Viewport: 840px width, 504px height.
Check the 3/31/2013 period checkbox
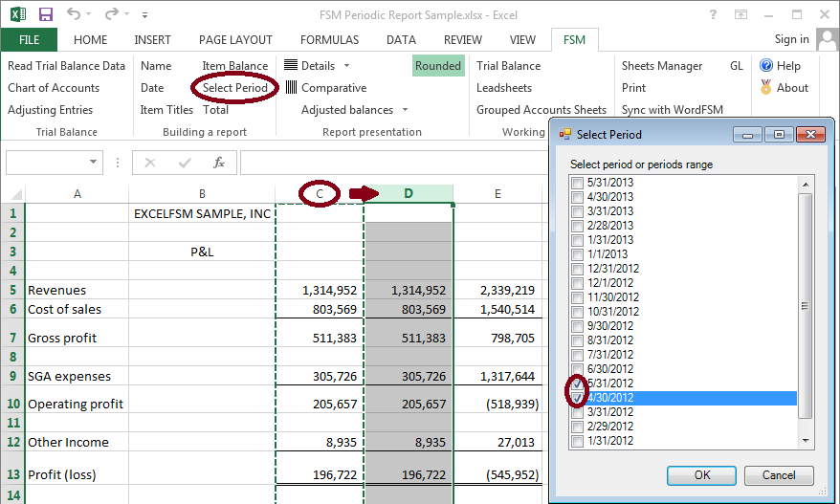tap(577, 211)
